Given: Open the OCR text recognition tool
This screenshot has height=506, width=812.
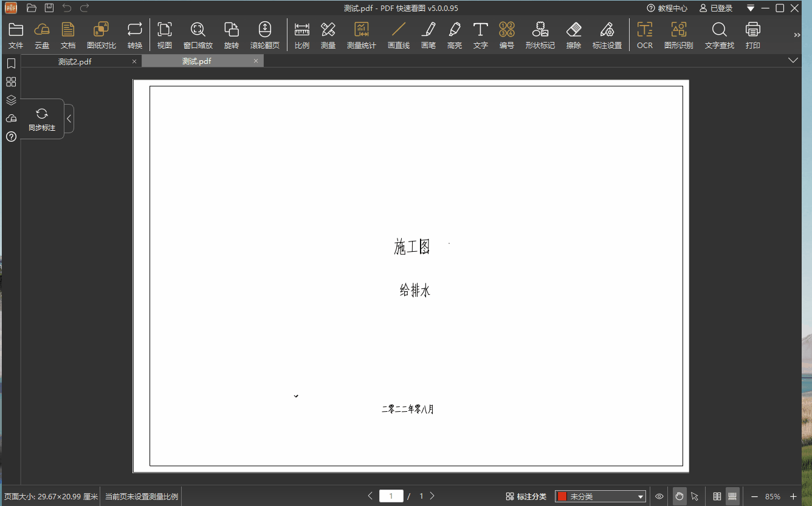Looking at the screenshot, I should point(645,35).
